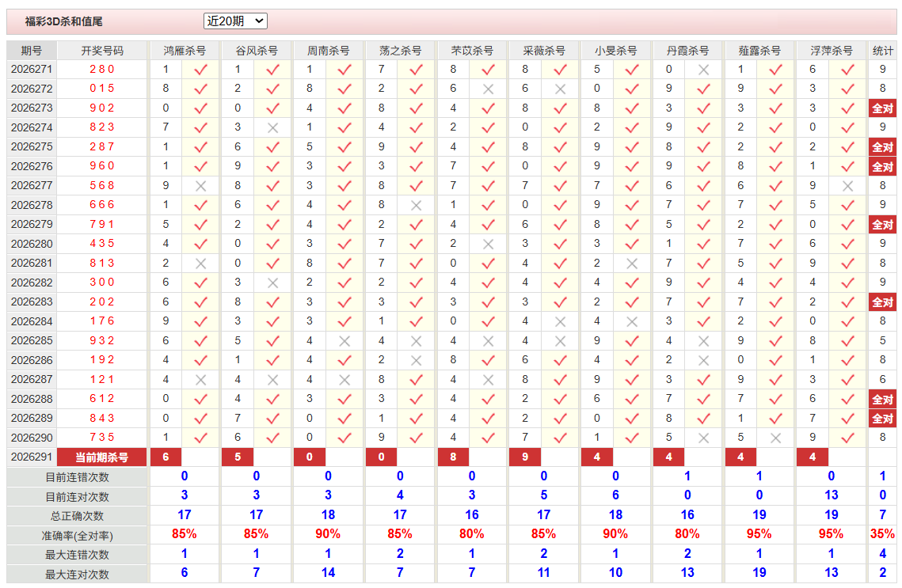Click the 最大连对次数 value 14 under 周南杀号
The height and width of the screenshot is (588, 902).
coord(328,572)
